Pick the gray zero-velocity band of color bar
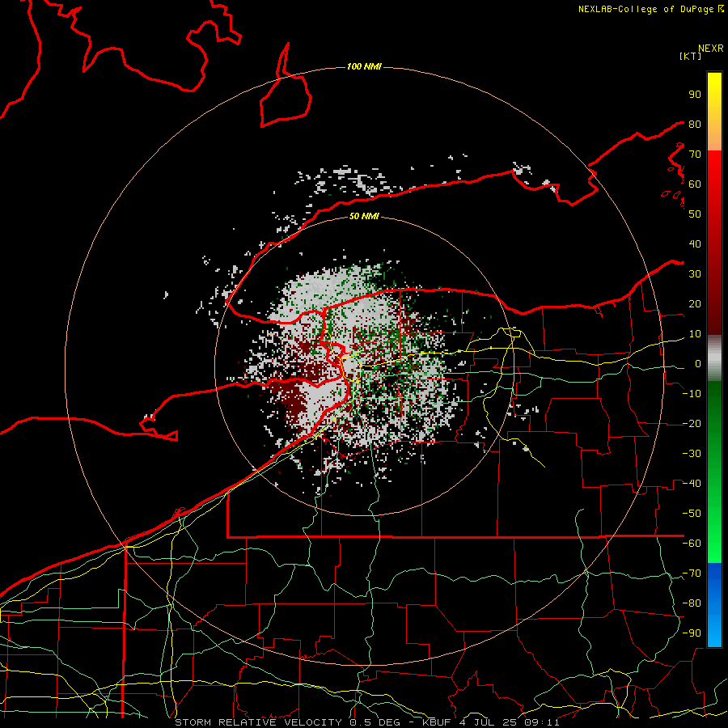 click(x=714, y=358)
